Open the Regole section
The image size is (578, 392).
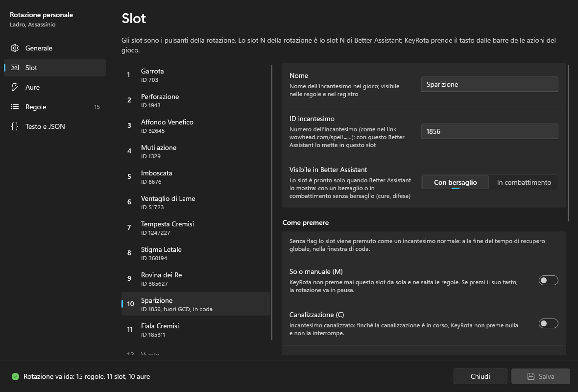55,106
